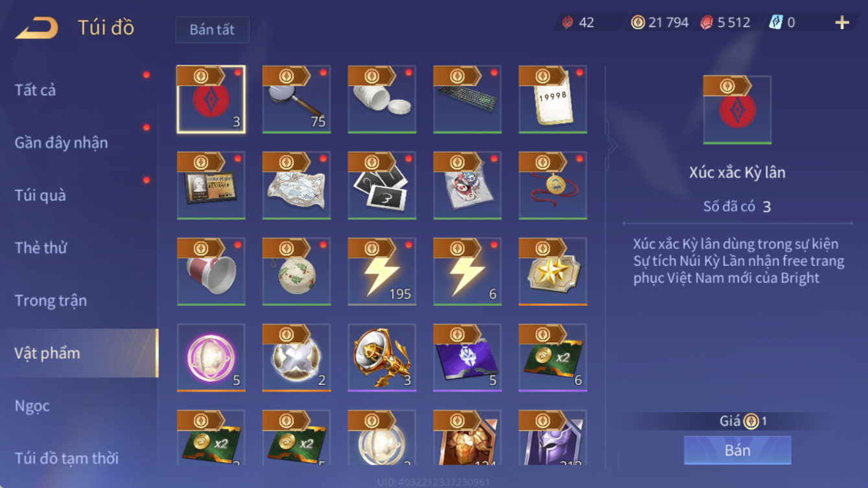
Task: Select the notepad item showing 19998
Action: pyautogui.click(x=553, y=99)
